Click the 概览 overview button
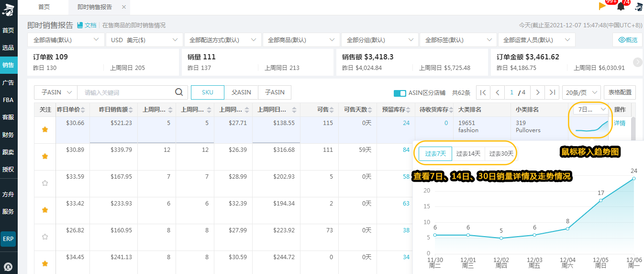 [628, 40]
